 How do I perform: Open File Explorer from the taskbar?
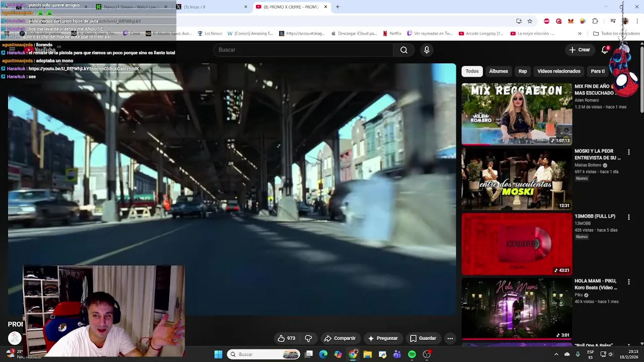(368, 354)
